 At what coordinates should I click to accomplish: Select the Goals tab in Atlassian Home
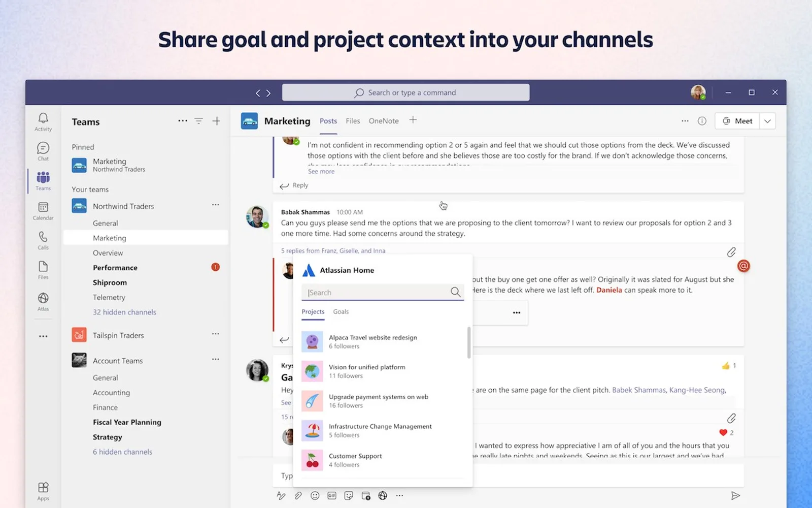pyautogui.click(x=341, y=312)
